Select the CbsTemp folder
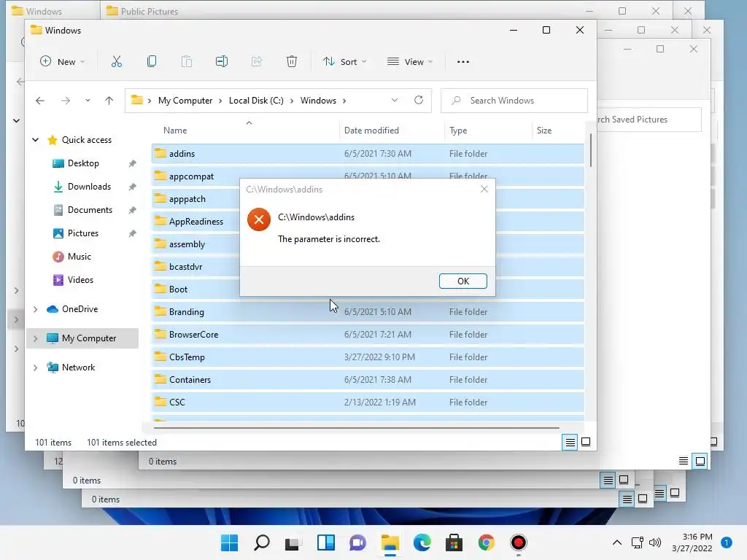 pyautogui.click(x=368, y=357)
